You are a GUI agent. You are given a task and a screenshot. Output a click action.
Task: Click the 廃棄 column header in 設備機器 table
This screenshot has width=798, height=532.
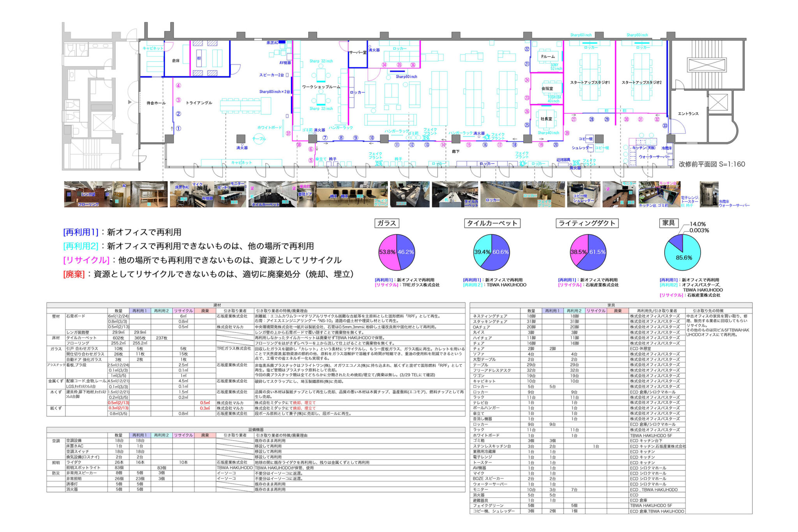(205, 435)
